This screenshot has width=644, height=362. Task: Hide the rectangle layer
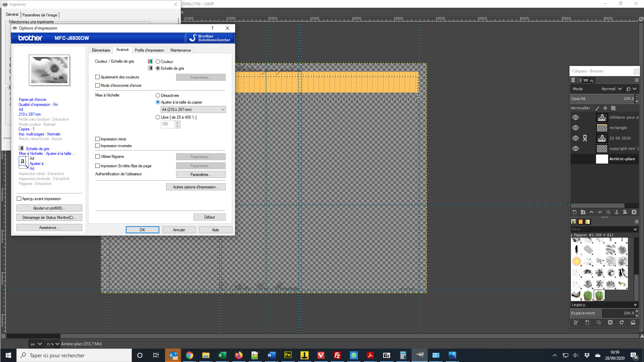576,128
